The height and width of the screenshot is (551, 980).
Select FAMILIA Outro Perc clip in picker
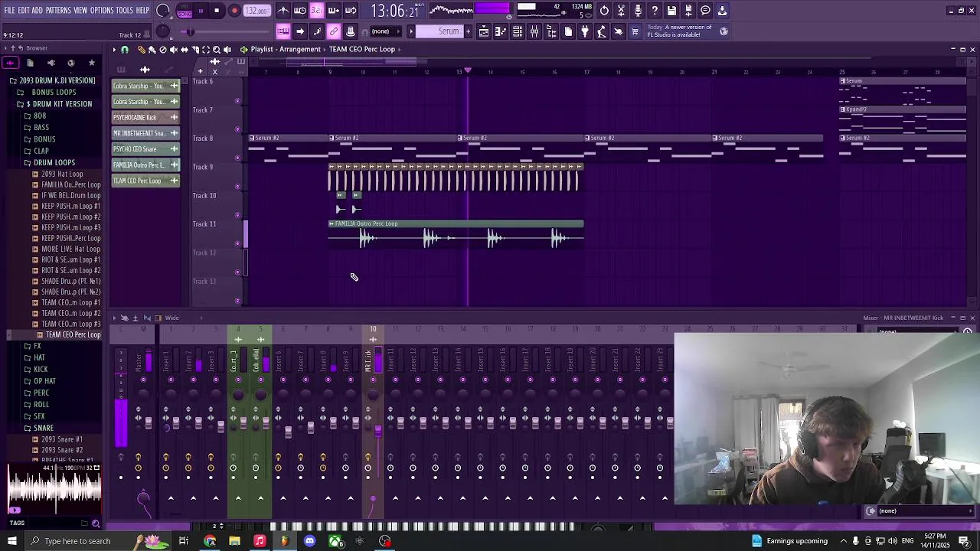point(145,165)
